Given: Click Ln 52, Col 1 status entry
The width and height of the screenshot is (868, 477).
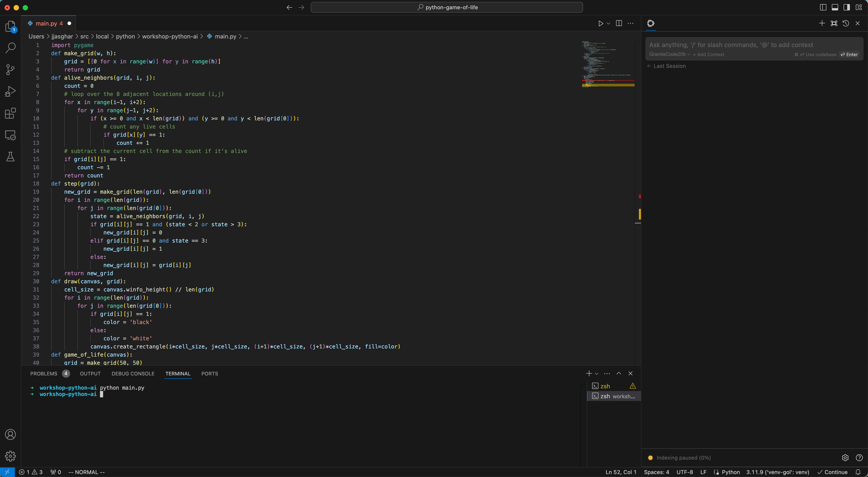Looking at the screenshot, I should coord(621,472).
